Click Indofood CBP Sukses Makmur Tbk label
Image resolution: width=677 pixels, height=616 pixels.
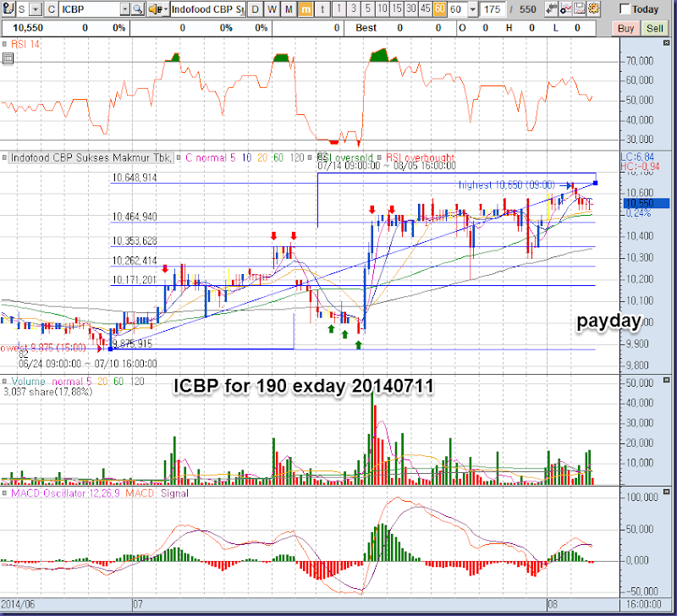91,157
